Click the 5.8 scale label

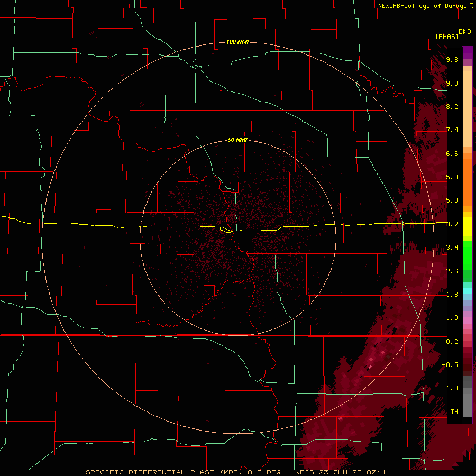click(x=452, y=177)
